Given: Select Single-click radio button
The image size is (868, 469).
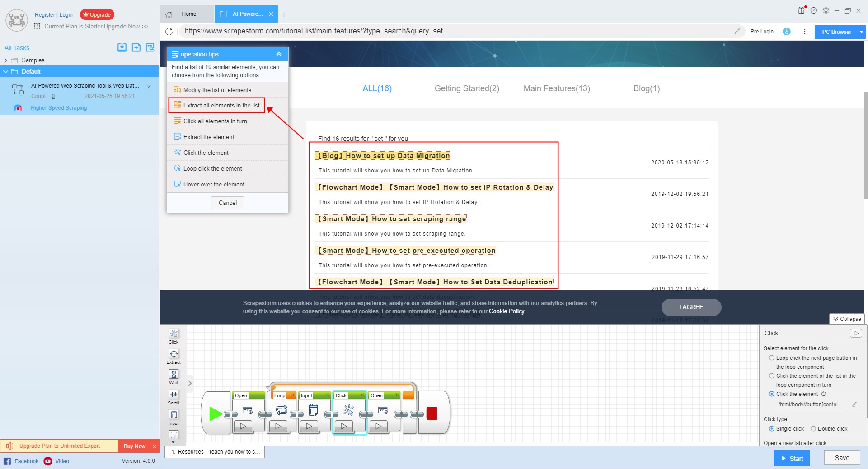Looking at the screenshot, I should (772, 429).
